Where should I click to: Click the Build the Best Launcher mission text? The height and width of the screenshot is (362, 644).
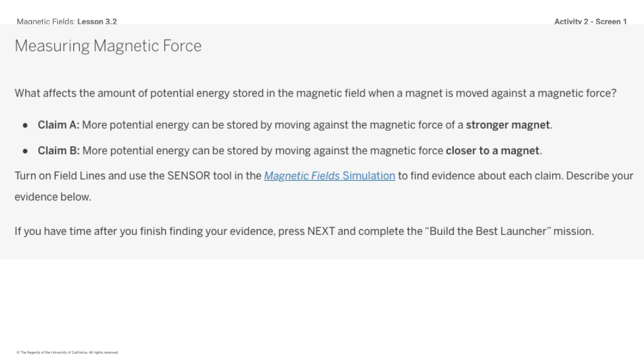pos(509,231)
